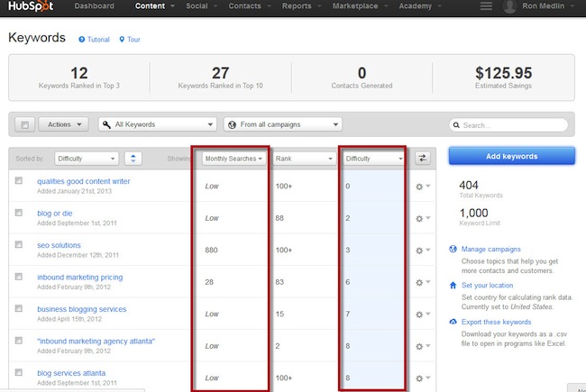The image size is (586, 392).
Task: Open the From all campaigns dropdown
Action: coord(283,124)
